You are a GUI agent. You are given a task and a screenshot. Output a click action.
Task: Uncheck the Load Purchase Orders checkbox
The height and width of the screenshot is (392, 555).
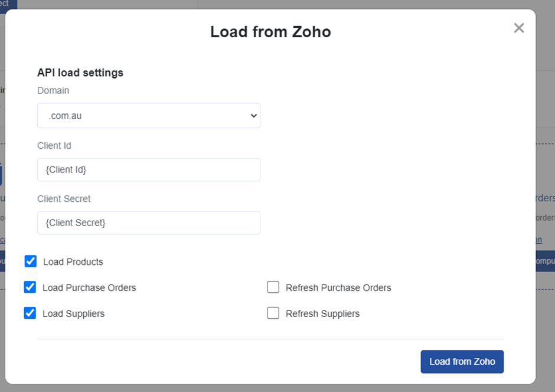pos(30,288)
